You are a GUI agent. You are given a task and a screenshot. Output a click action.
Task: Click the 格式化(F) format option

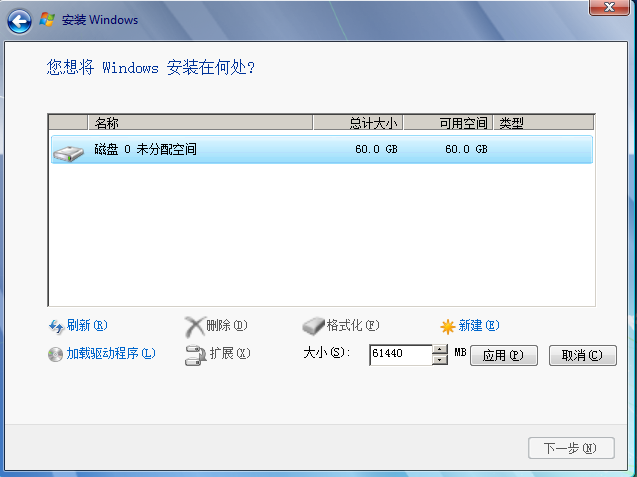click(353, 325)
